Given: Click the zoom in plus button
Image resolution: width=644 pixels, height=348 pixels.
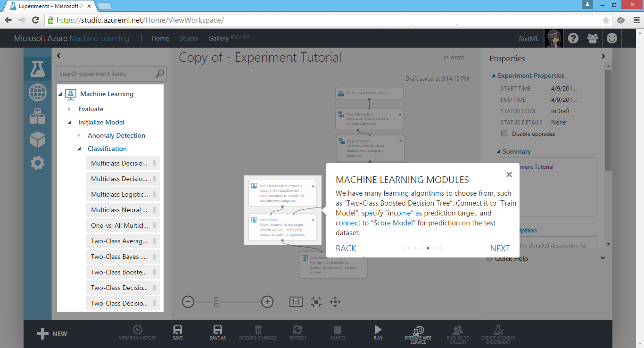Looking at the screenshot, I should click(x=267, y=302).
